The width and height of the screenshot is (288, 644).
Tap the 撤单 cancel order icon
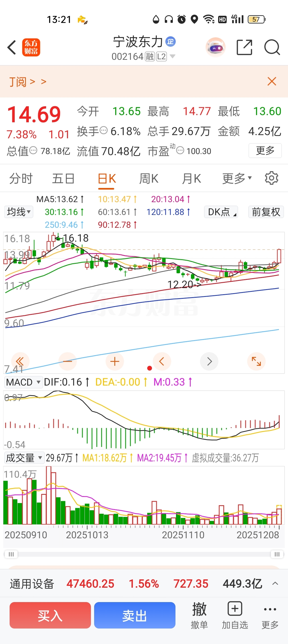(x=199, y=615)
